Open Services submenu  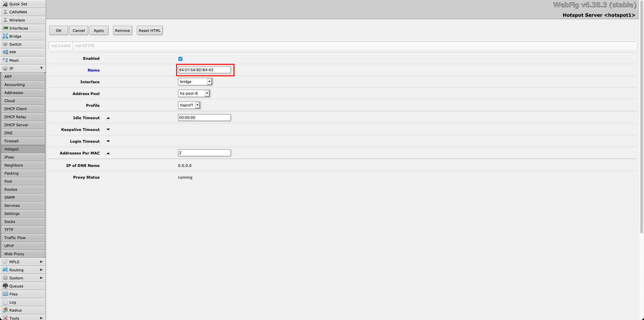pyautogui.click(x=23, y=205)
